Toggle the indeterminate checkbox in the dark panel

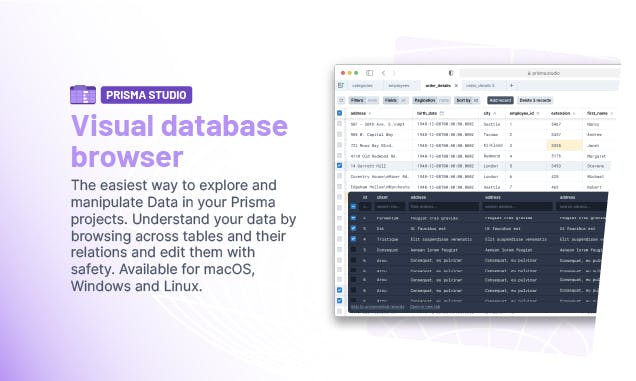point(353,207)
